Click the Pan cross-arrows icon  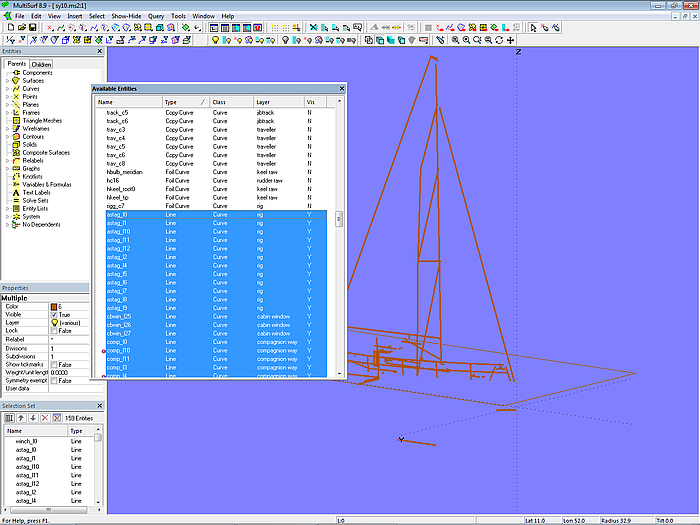511,40
